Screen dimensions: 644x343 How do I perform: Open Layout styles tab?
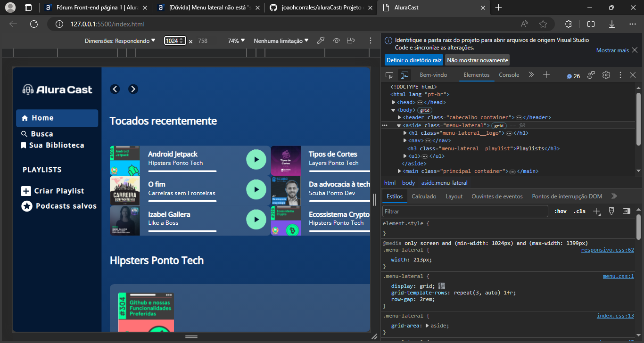tap(454, 196)
